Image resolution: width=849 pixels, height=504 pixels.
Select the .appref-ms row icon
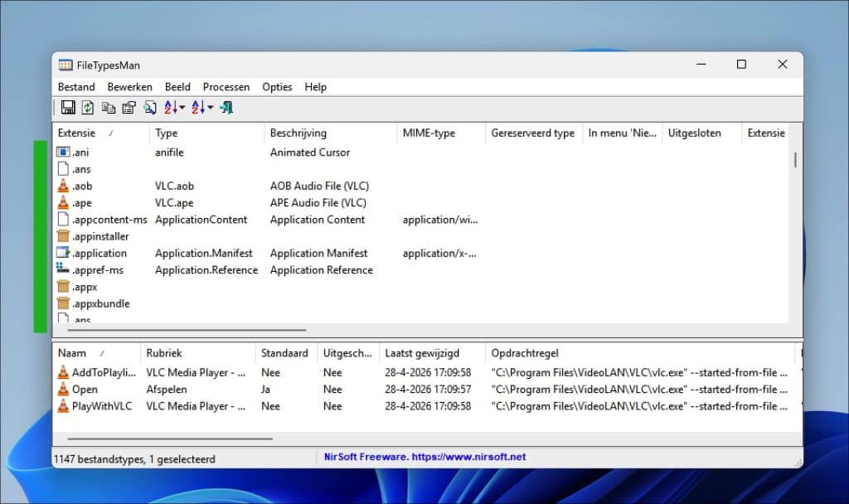63,268
